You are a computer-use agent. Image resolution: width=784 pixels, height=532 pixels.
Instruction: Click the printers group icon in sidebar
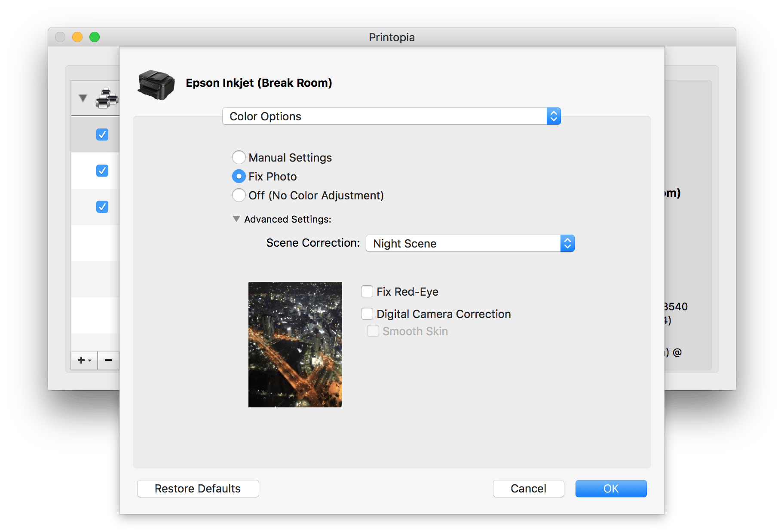pos(107,98)
